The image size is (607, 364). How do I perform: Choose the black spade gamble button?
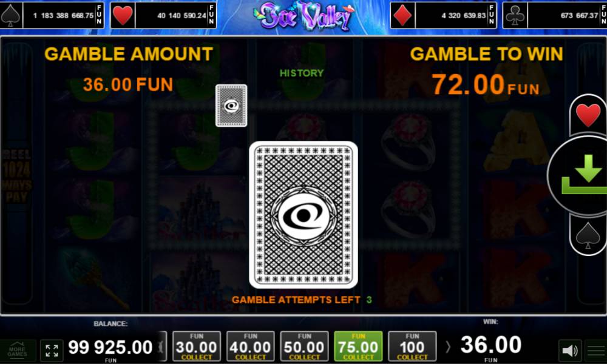point(588,235)
